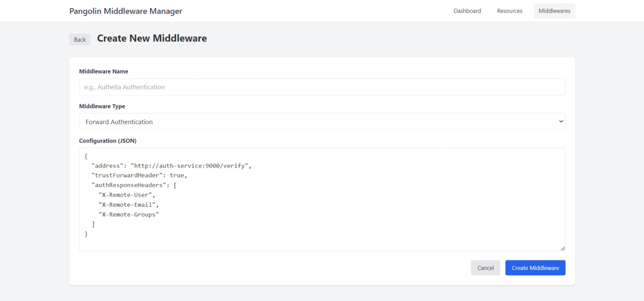
Task: Place cursor on the "address" JSON line
Action: click(171, 166)
